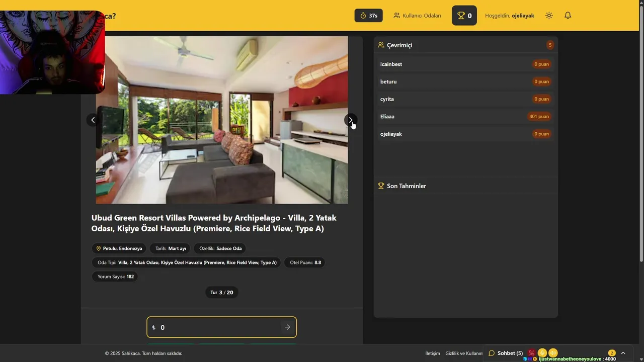Click the Oda Tipi villa tag
Viewport: 644px width, 362px height.
pyautogui.click(x=187, y=262)
